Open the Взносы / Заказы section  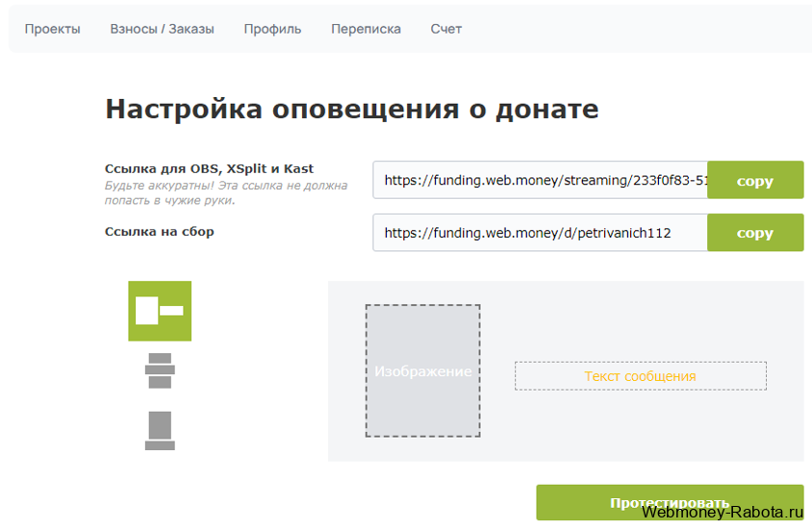coord(162,29)
